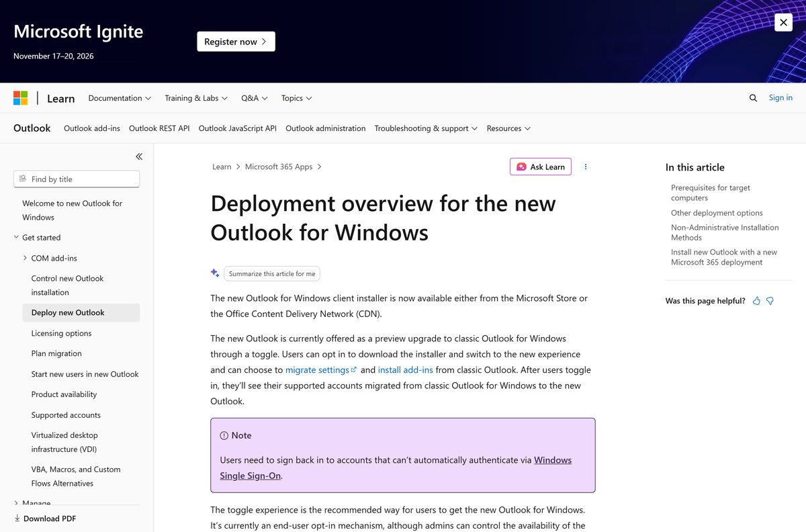Click the Learn breadcrumb
The height and width of the screenshot is (532, 806).
tap(222, 167)
